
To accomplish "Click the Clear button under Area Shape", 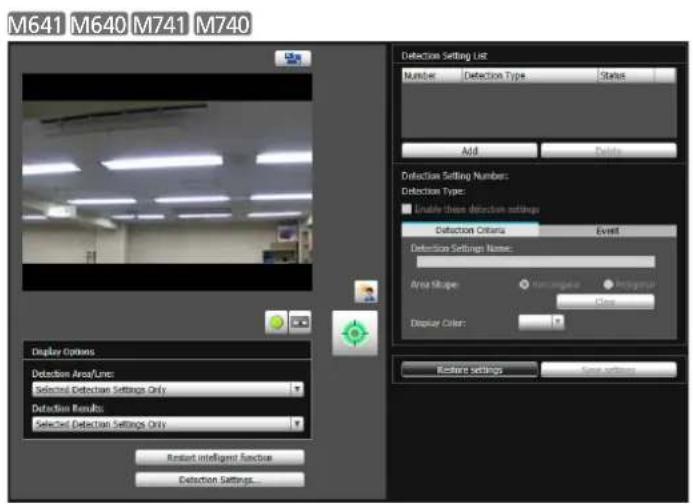I will click(x=605, y=302).
